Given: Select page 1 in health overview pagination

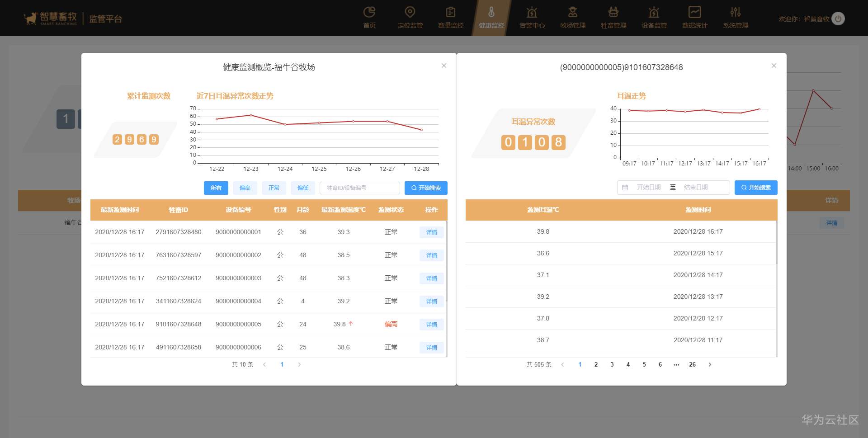Looking at the screenshot, I should click(282, 364).
